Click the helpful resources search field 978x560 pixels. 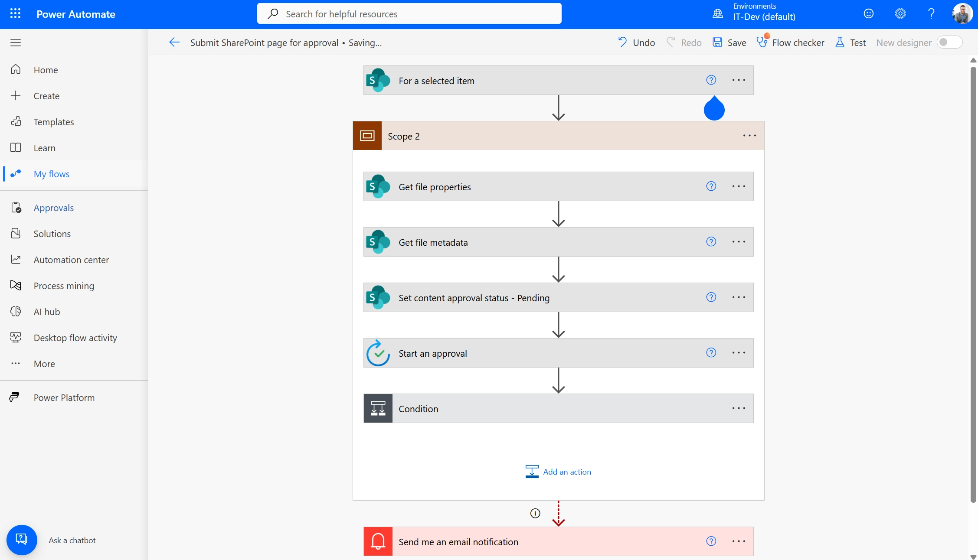(409, 13)
